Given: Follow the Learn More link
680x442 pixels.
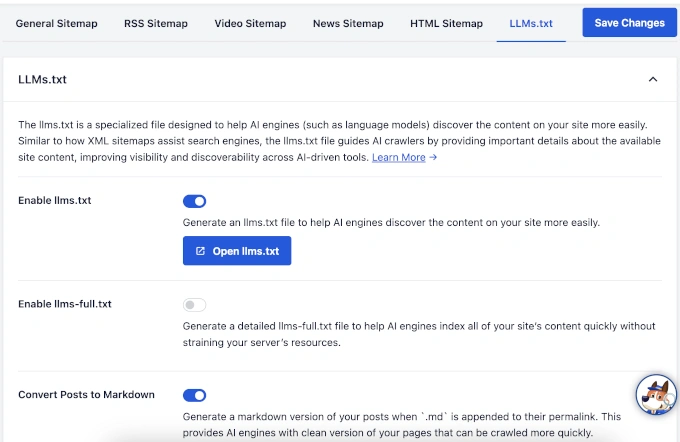Looking at the screenshot, I should (x=399, y=158).
